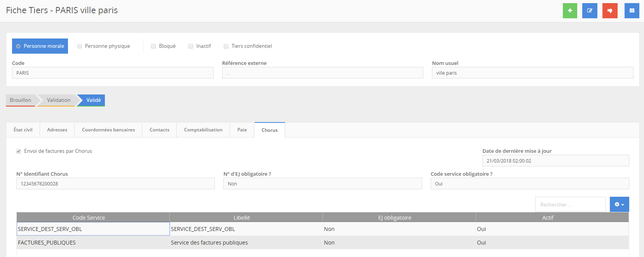Click the green plus add button

(570, 10)
